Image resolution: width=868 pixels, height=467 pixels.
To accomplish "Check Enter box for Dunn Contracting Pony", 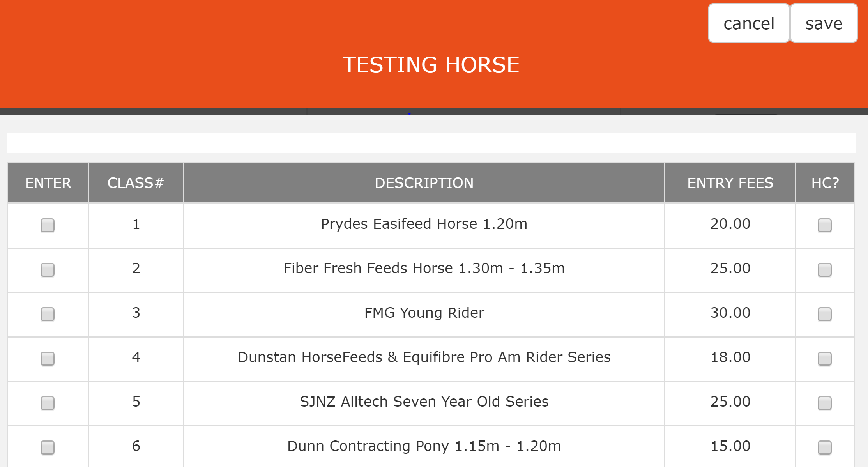I will (x=48, y=447).
